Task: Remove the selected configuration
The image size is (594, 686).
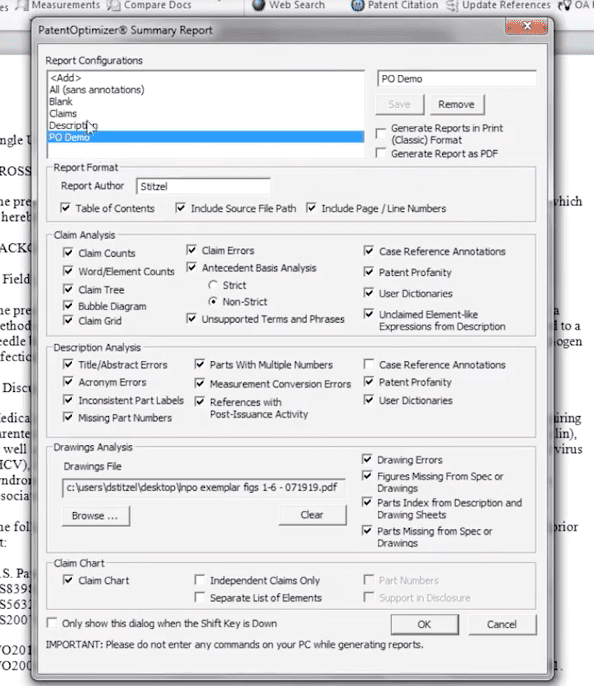Action: (457, 105)
